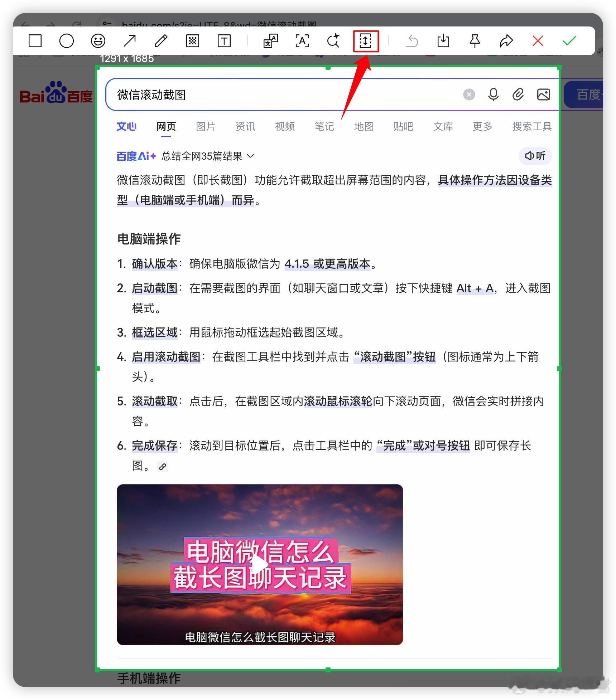Image resolution: width=616 pixels, height=700 pixels.
Task: Click the 百度AI+ label
Action: (136, 156)
